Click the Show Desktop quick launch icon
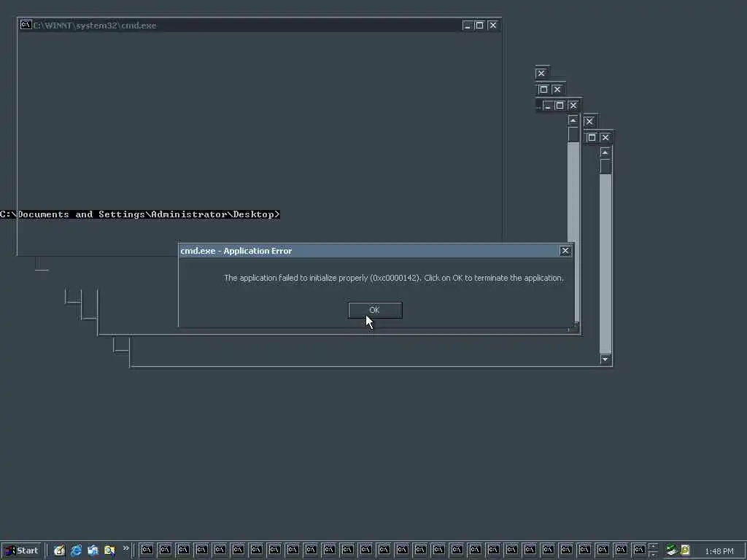The height and width of the screenshot is (560, 747). pos(59,551)
